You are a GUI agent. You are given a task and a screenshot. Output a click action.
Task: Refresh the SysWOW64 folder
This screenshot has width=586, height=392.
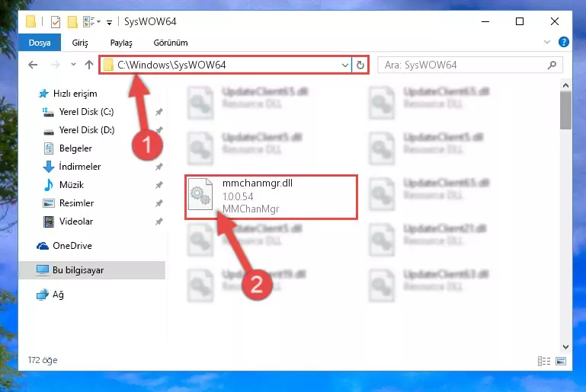click(x=360, y=65)
